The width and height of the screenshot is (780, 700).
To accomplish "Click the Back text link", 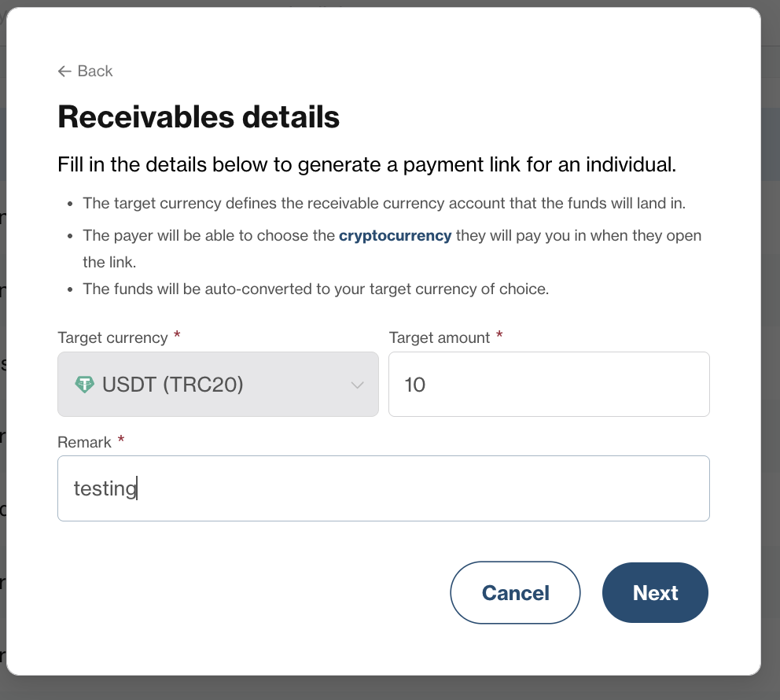I will (x=95, y=71).
